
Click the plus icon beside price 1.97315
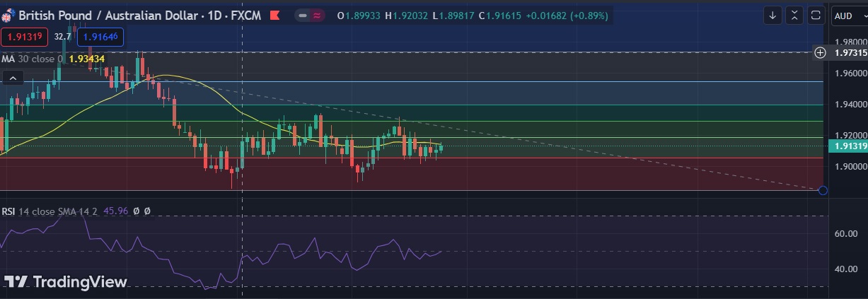[820, 52]
